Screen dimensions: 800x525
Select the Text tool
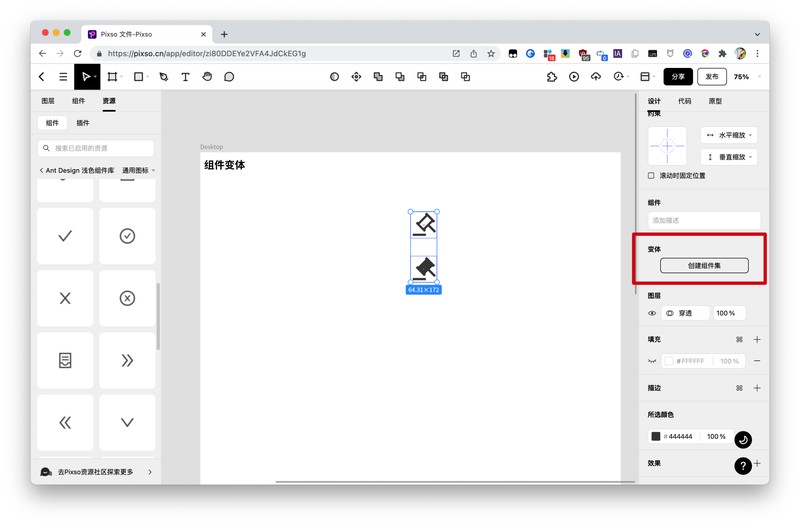(185, 77)
